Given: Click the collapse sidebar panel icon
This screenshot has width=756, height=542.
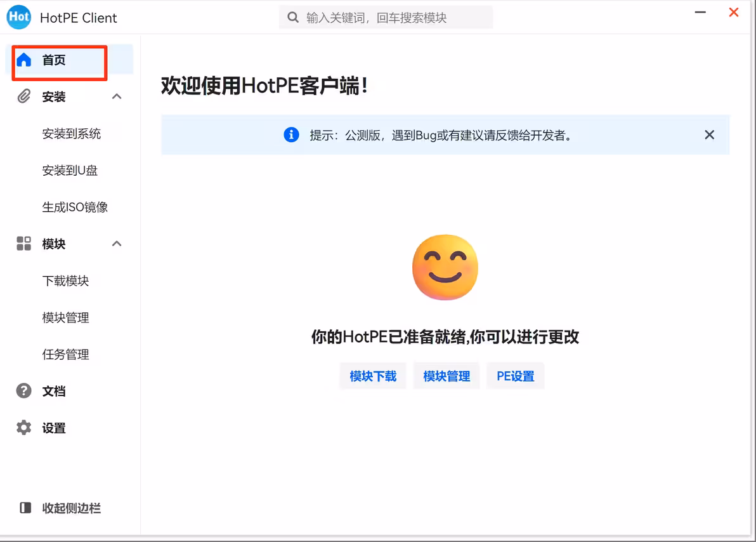Looking at the screenshot, I should click(x=25, y=508).
